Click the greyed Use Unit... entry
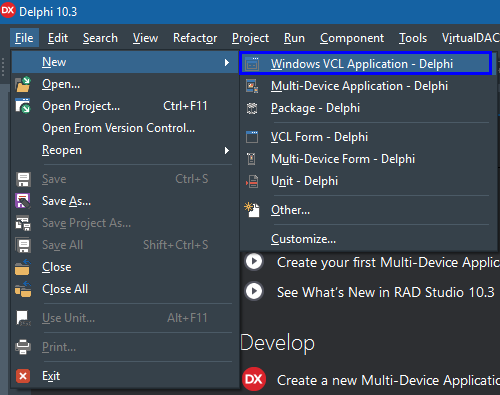 pos(125,318)
